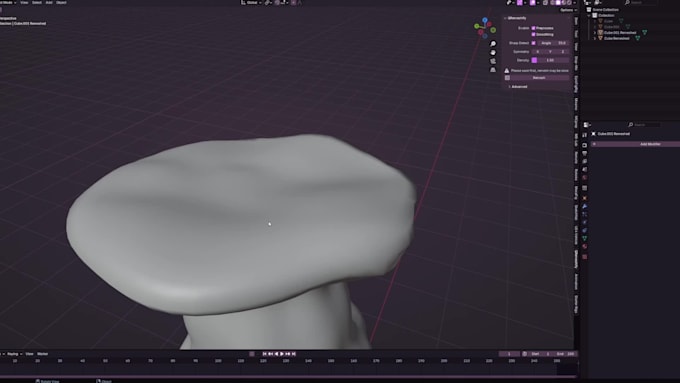680x383 pixels.
Task: Jump to the last frame
Action: coord(294,354)
